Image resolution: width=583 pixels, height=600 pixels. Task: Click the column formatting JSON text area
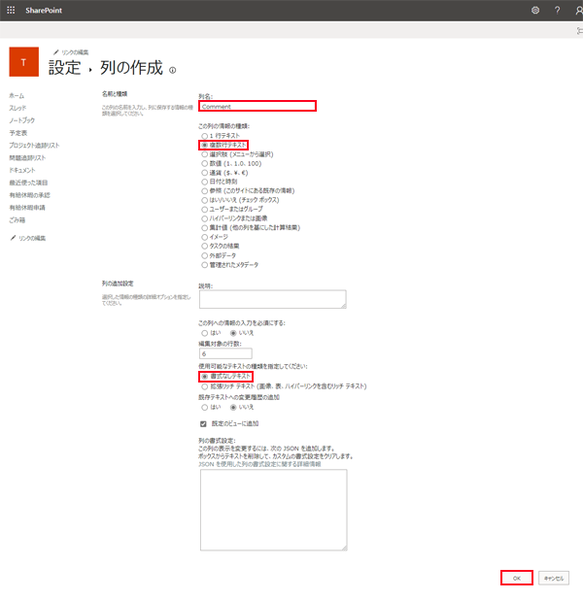tap(274, 510)
